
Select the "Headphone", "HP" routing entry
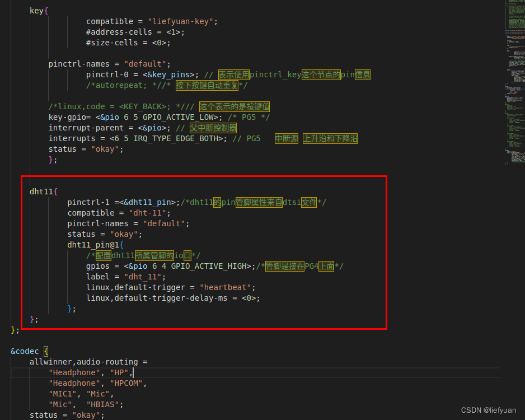92,372
